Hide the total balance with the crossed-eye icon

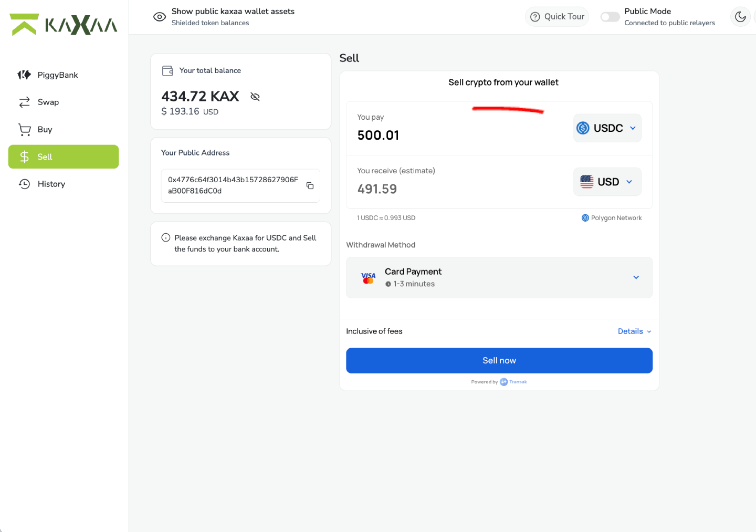pyautogui.click(x=255, y=97)
